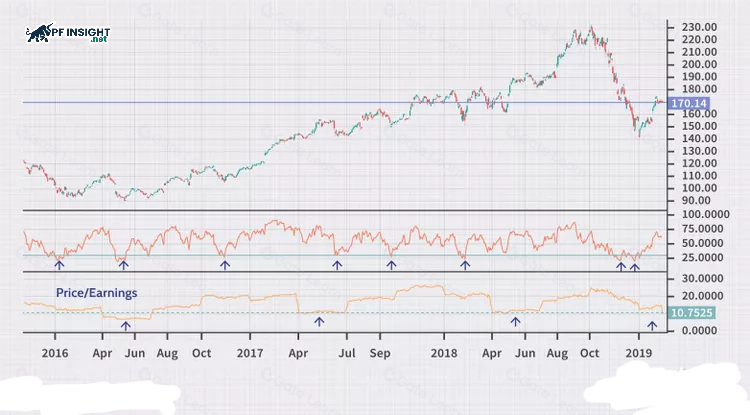Image resolution: width=750 pixels, height=415 pixels.
Task: Click the Price/Earnings arrow near June 2018
Action: click(x=516, y=321)
